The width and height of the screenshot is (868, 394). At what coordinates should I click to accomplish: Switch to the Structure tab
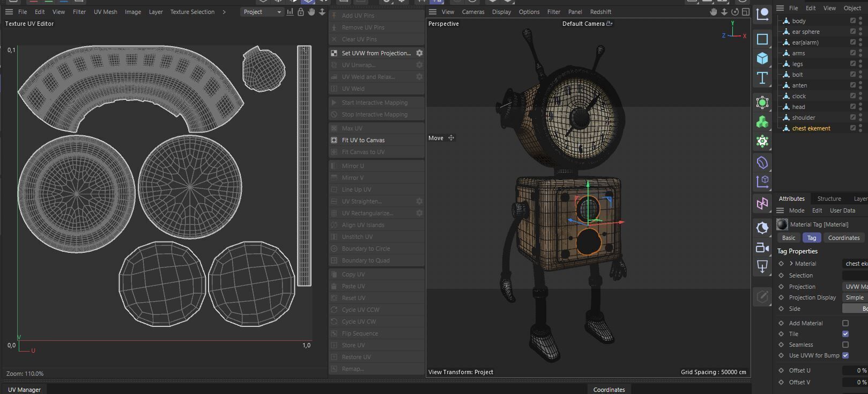(829, 199)
